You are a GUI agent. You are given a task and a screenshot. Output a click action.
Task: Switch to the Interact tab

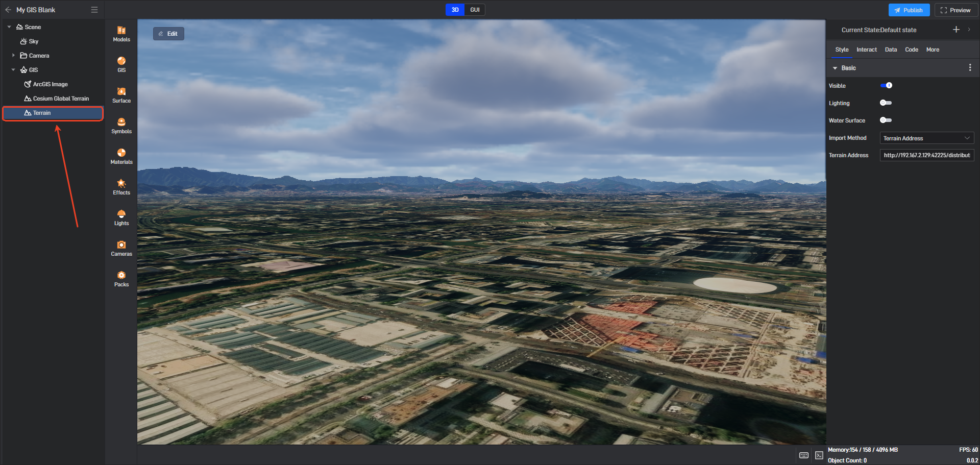(x=867, y=50)
